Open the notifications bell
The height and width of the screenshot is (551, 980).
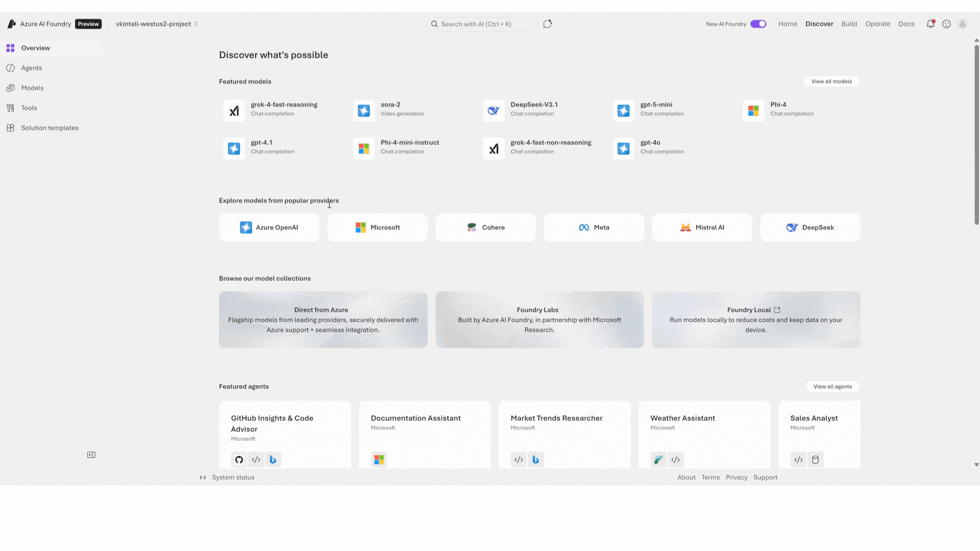(930, 23)
